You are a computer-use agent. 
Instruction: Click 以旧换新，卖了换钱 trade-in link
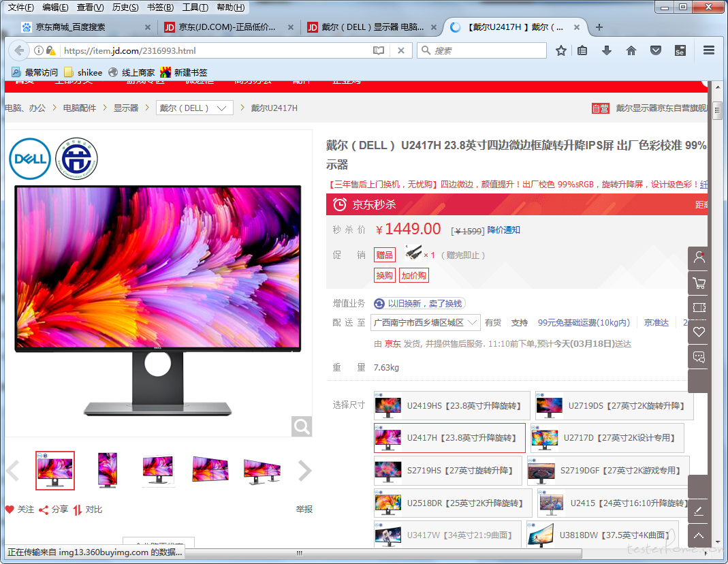coord(420,303)
